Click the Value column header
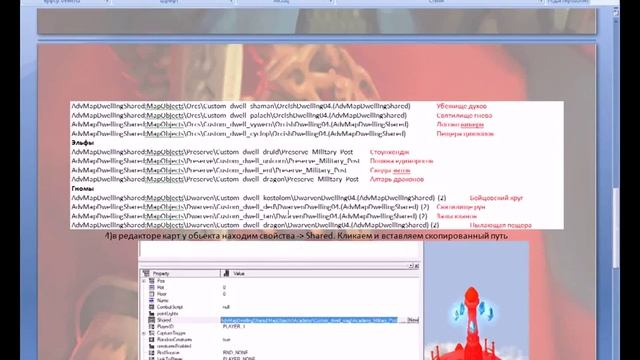The image size is (640, 360). [320, 273]
